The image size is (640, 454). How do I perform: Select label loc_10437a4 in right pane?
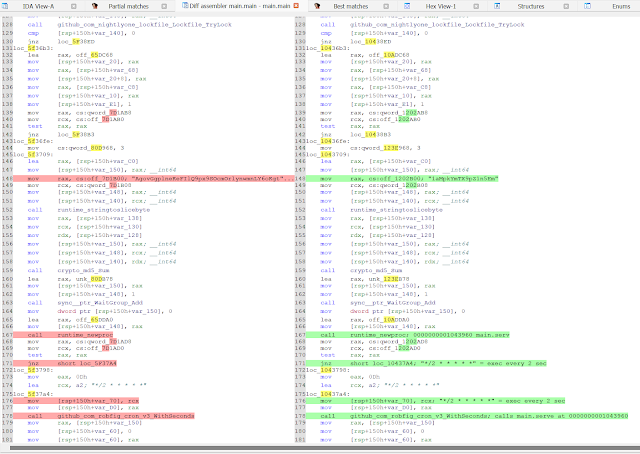point(328,394)
